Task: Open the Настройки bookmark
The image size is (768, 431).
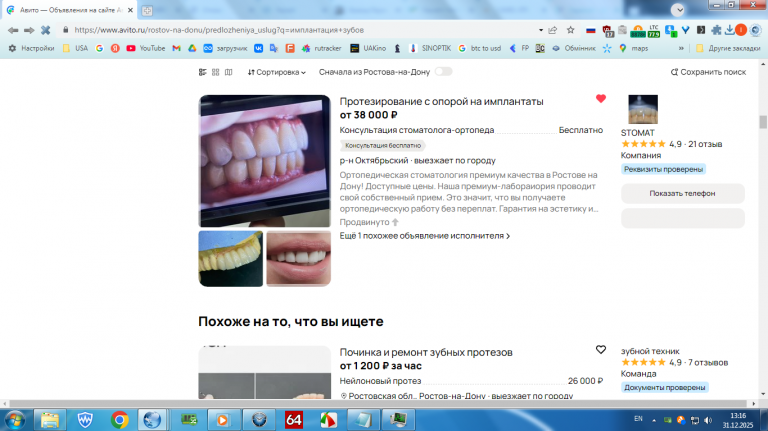Action: (31, 48)
